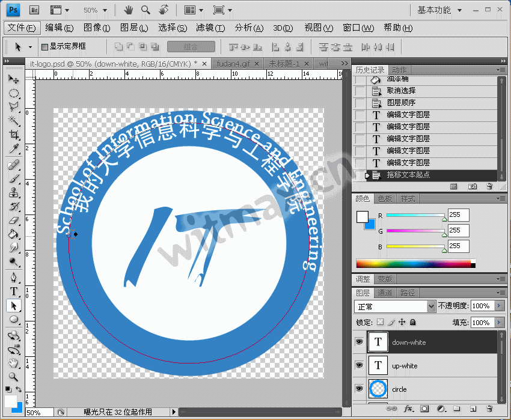The image size is (511, 420).
Task: Switch to the 通道 tab
Action: [x=385, y=293]
